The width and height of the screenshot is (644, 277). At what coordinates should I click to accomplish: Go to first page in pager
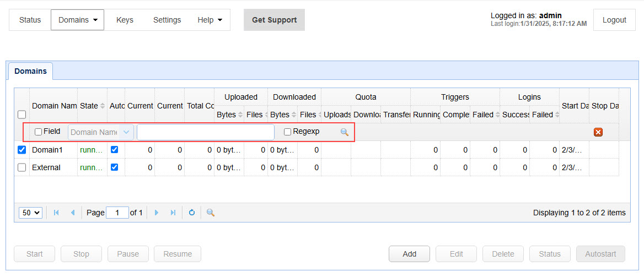click(56, 213)
